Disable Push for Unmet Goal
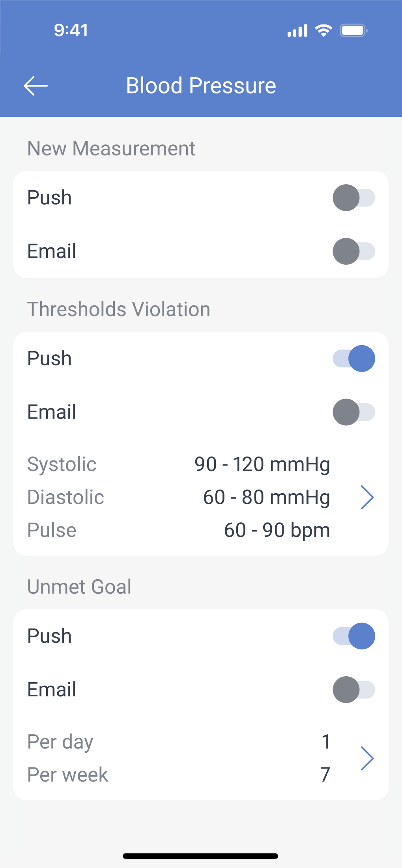This screenshot has height=868, width=402. click(354, 636)
